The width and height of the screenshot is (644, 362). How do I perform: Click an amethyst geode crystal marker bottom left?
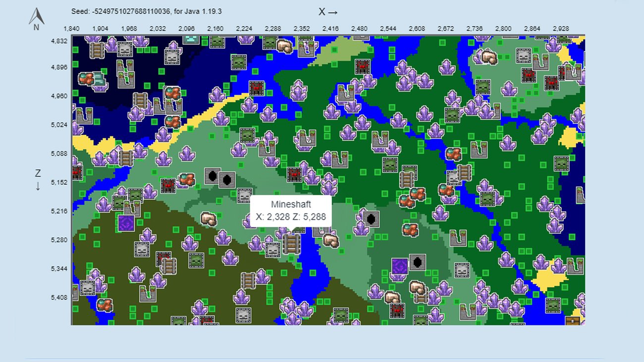pos(94,274)
